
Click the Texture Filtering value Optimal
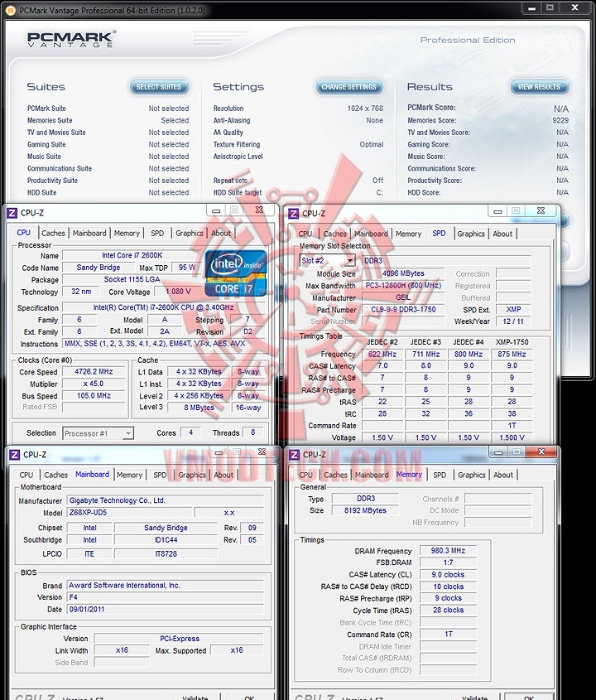click(x=372, y=145)
